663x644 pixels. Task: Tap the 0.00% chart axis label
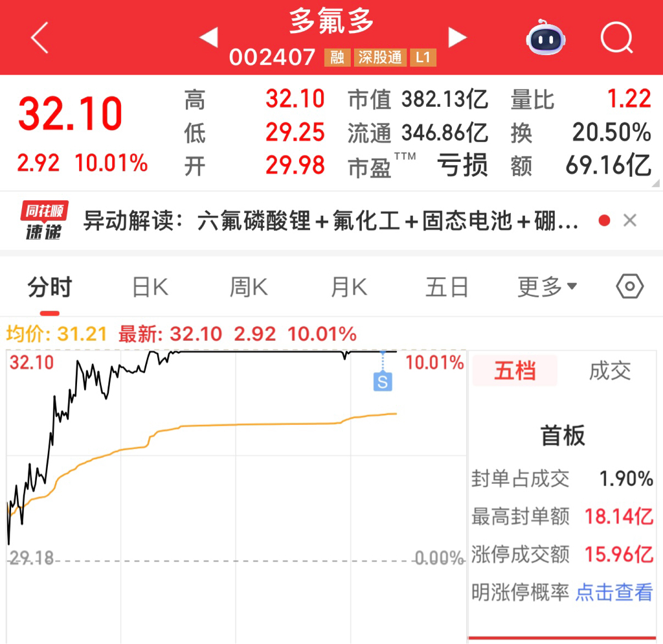click(440, 558)
